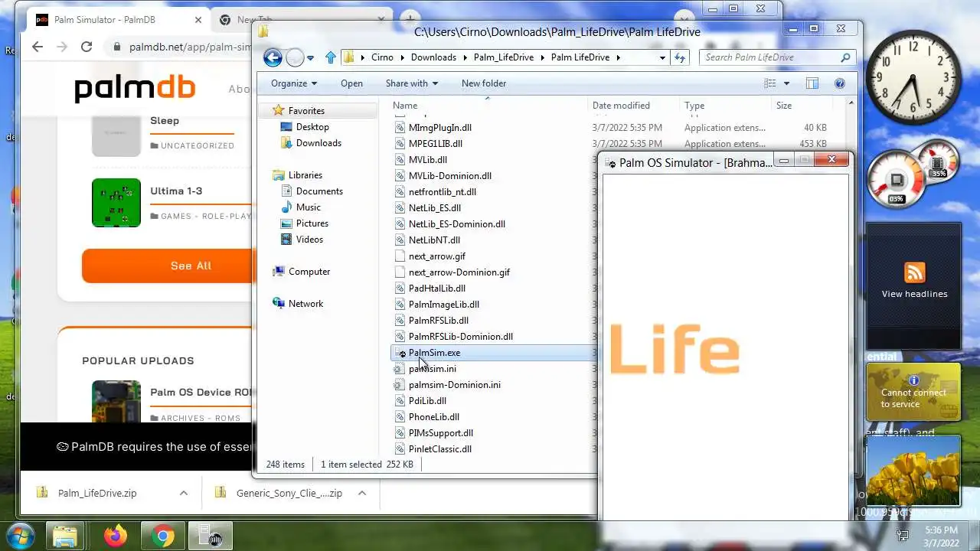Expand the Downloads breadcrumb arrow
980x551 pixels.
click(x=464, y=57)
